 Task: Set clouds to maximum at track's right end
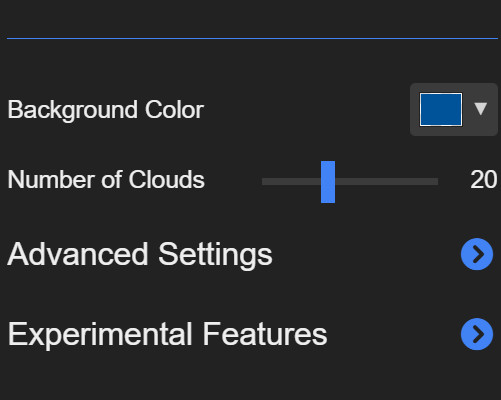click(436, 182)
